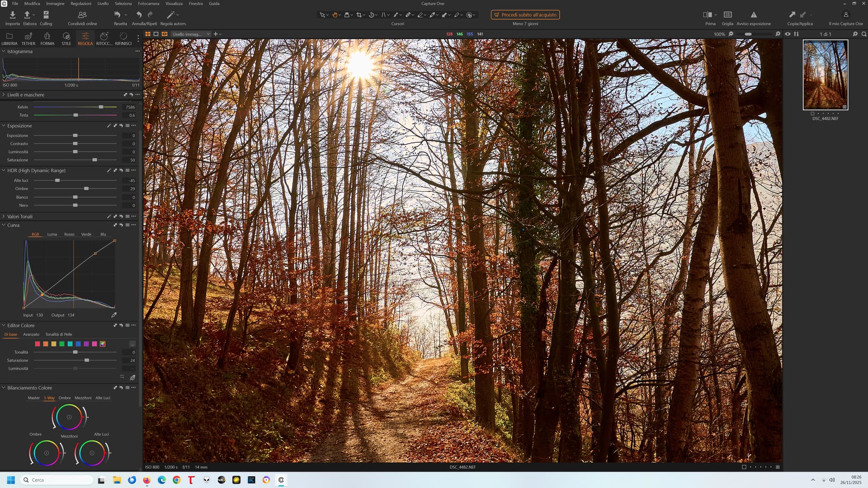Open the Tether tool tab
This screenshot has height=488, width=868.
click(28, 38)
